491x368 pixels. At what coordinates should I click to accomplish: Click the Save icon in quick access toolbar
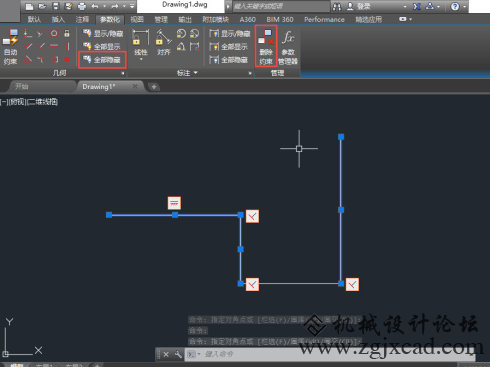click(56, 6)
